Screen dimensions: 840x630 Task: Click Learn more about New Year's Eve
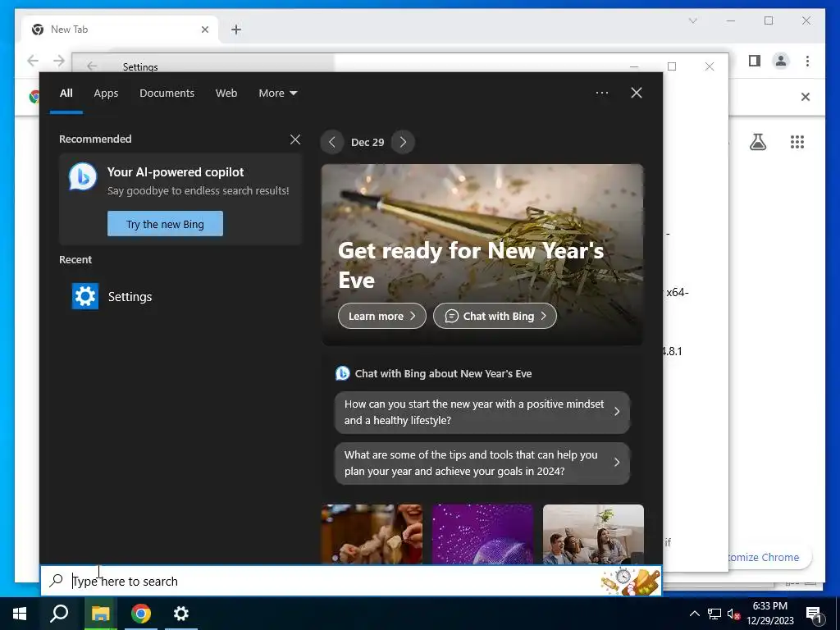click(x=382, y=316)
